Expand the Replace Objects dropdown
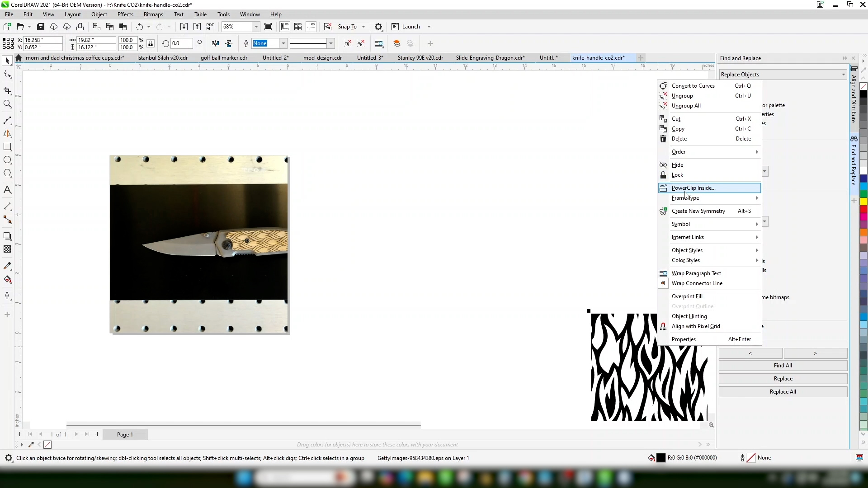The width and height of the screenshot is (868, 488). coord(843,75)
